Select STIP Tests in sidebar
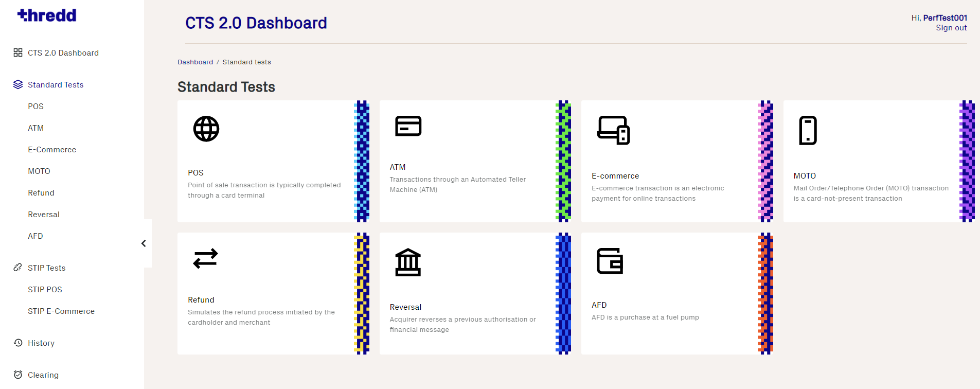Image resolution: width=980 pixels, height=389 pixels. click(x=47, y=268)
